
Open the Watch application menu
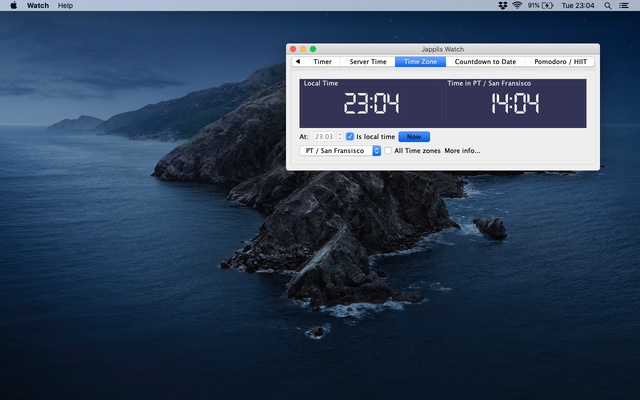(38, 5)
